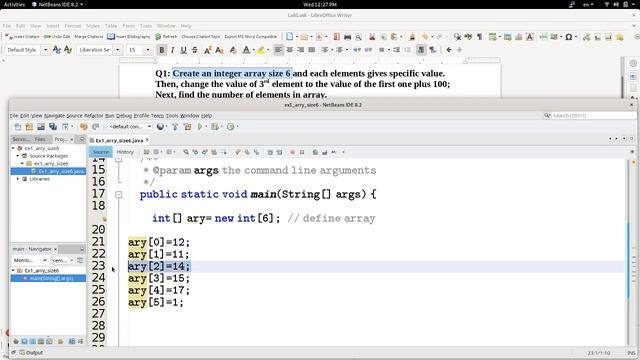Image resolution: width=640 pixels, height=360 pixels.
Task: Collapse the ex1_arry_size6 project node
Action: coord(13,148)
